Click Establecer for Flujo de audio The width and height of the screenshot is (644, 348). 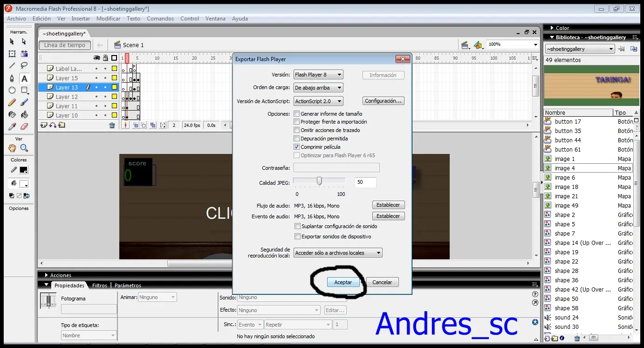coord(388,205)
